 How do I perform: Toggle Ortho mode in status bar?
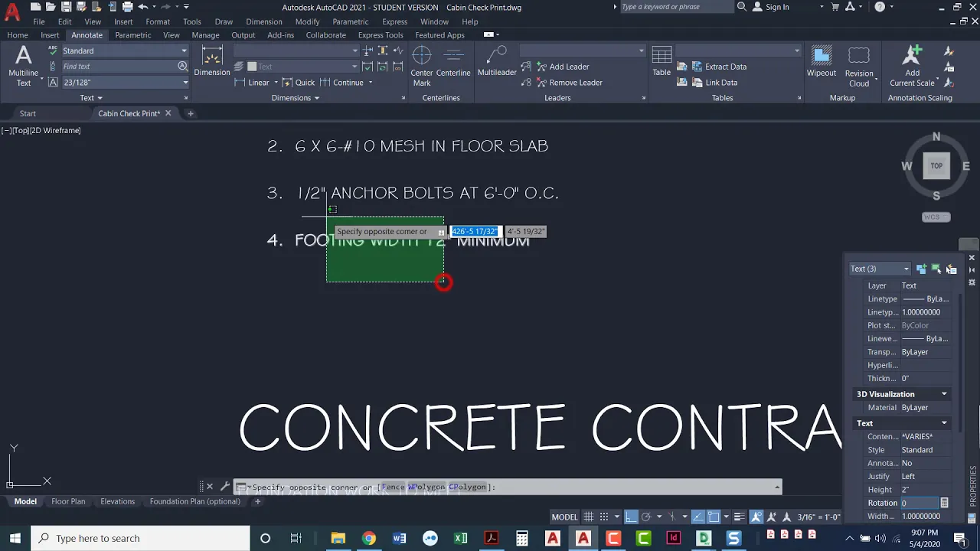click(x=631, y=517)
